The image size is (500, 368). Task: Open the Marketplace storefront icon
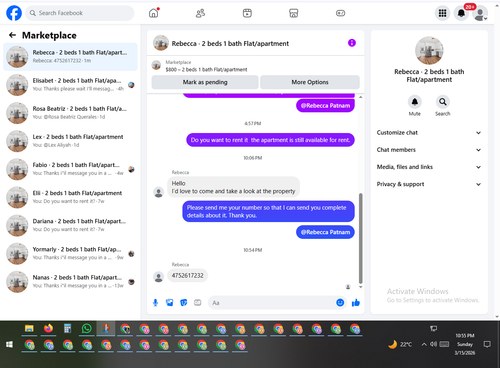click(294, 13)
